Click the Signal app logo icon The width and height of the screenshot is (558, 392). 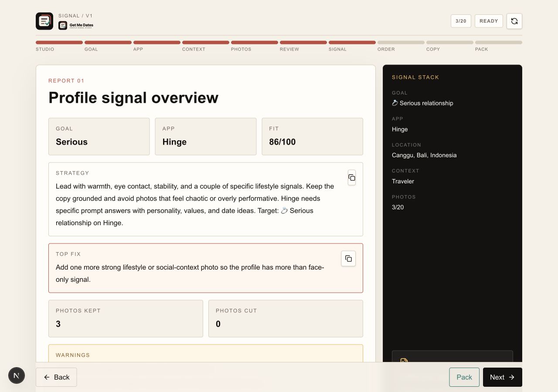click(x=44, y=21)
